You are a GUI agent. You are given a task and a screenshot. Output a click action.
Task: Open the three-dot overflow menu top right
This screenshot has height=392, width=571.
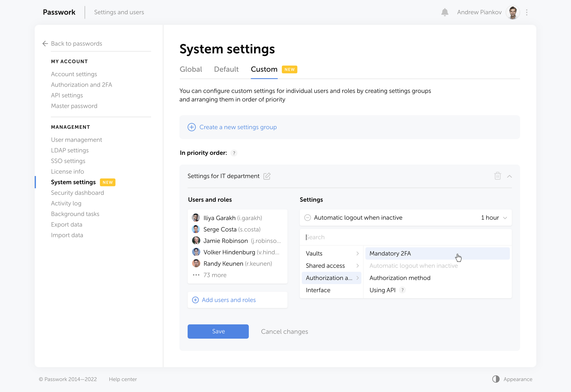pos(526,12)
